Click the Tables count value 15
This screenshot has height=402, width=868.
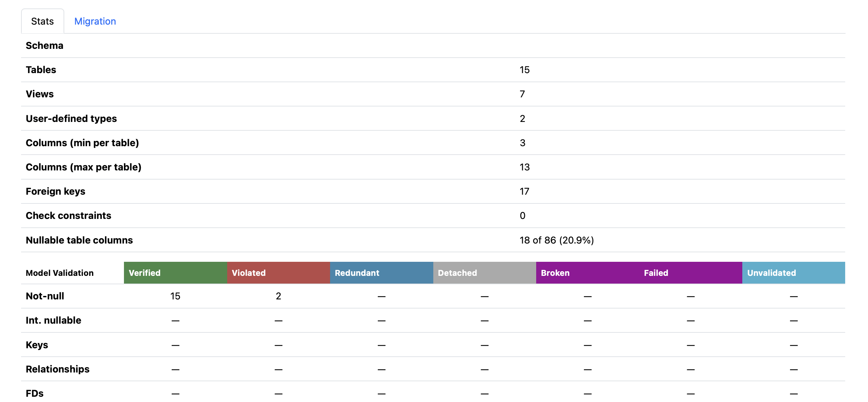[524, 70]
